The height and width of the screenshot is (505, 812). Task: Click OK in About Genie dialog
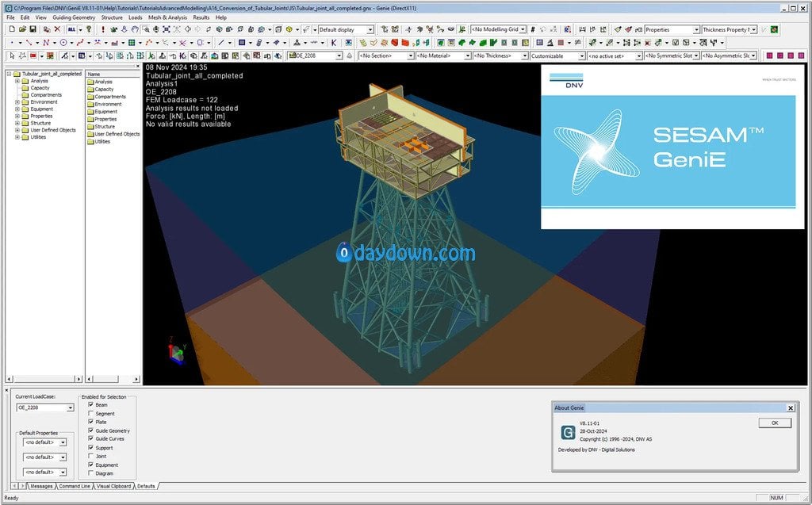pyautogui.click(x=775, y=423)
